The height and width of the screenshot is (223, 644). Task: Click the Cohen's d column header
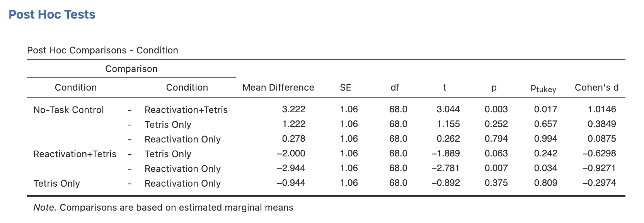[596, 87]
